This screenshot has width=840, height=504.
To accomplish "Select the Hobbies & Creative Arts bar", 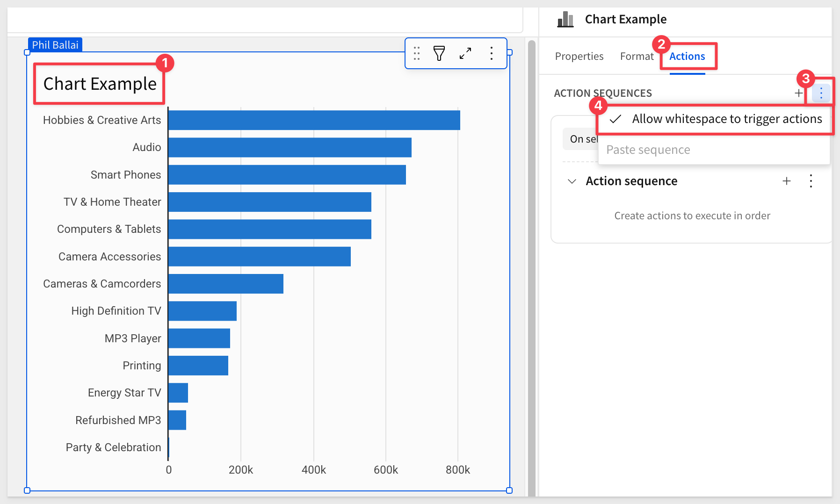I will (x=314, y=120).
